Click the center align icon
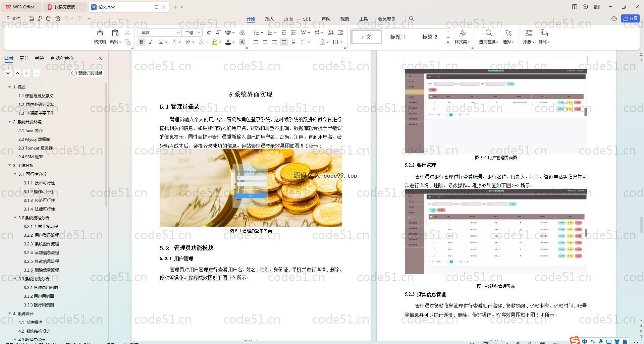 265,42
